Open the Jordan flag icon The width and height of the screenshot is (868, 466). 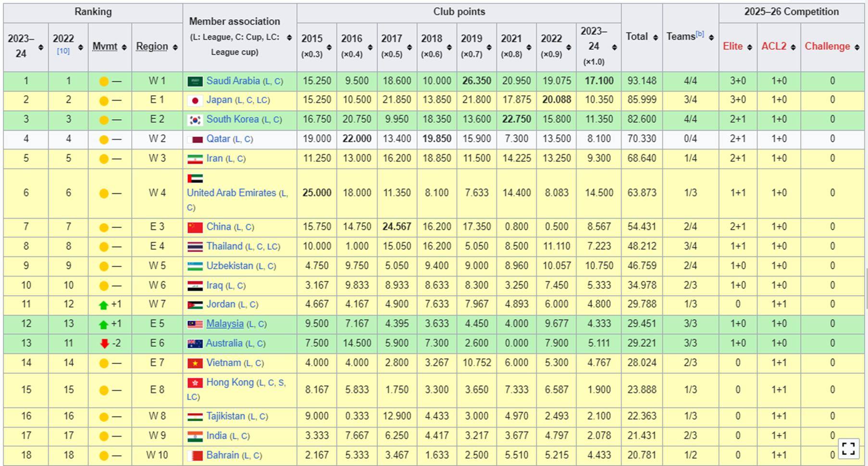click(195, 304)
